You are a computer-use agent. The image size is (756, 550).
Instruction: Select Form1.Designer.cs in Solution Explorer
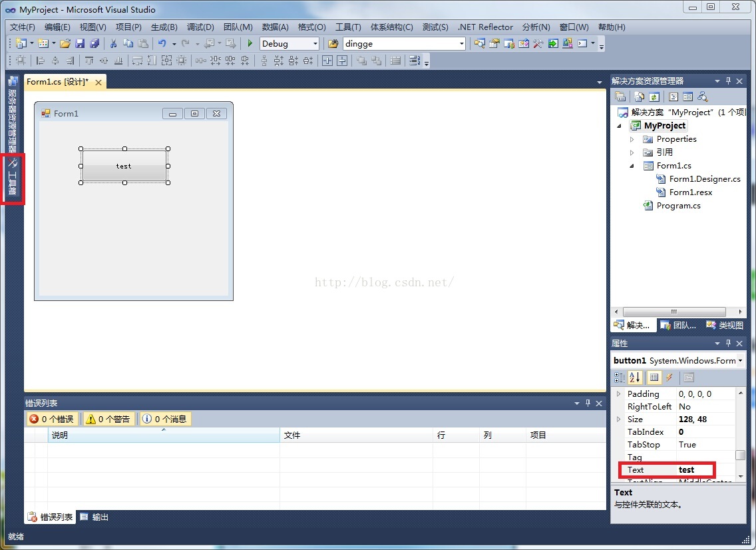coord(698,179)
